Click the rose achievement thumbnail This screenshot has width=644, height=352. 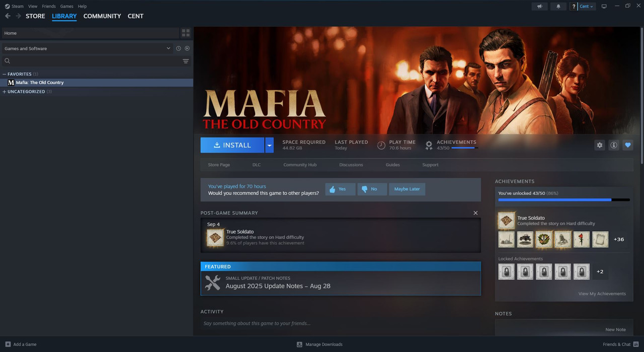581,240
